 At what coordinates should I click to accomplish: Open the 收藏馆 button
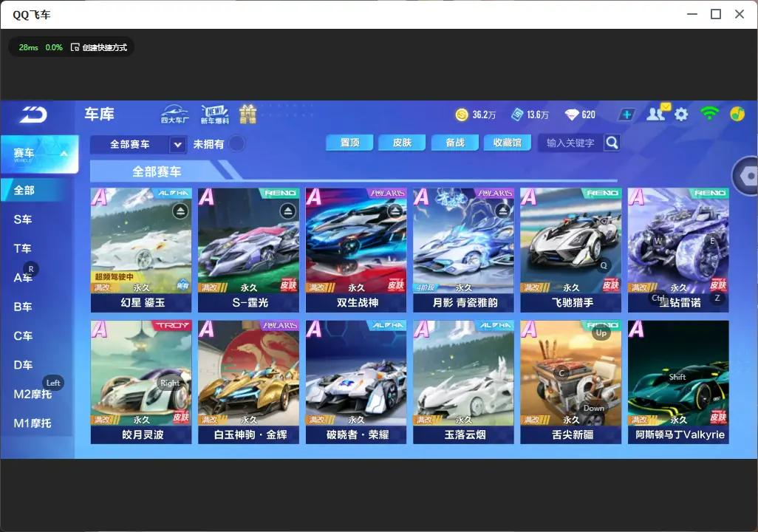tap(507, 143)
